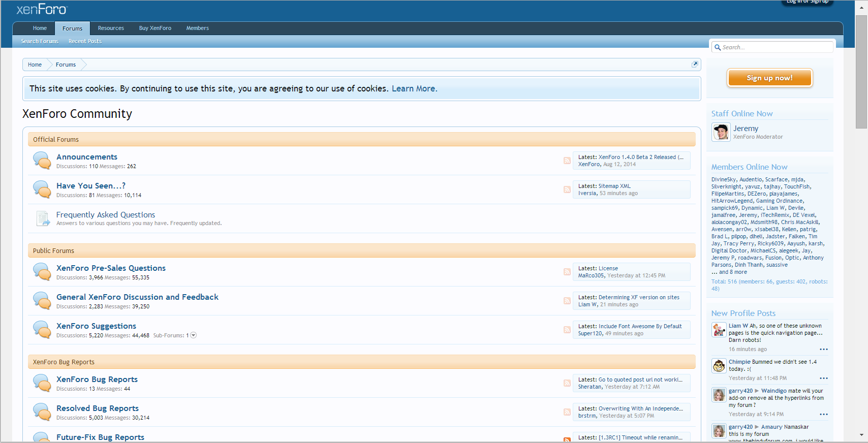Image resolution: width=868 pixels, height=443 pixels.
Task: Open the Resources tab
Action: tap(111, 28)
